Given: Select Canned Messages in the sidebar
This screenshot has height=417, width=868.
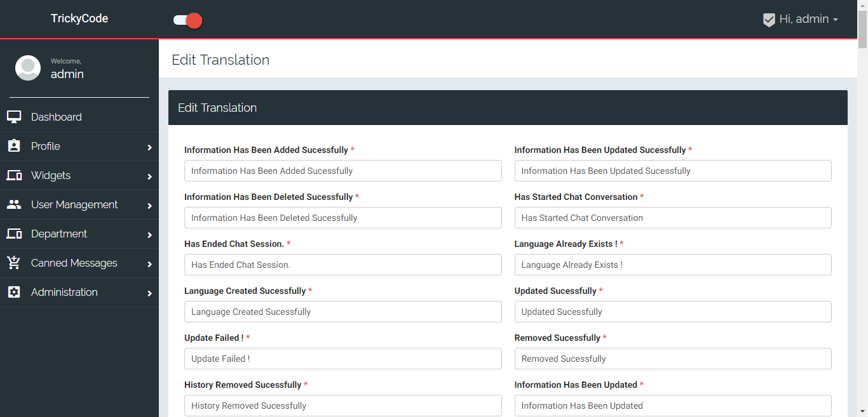Looking at the screenshot, I should [x=74, y=263].
